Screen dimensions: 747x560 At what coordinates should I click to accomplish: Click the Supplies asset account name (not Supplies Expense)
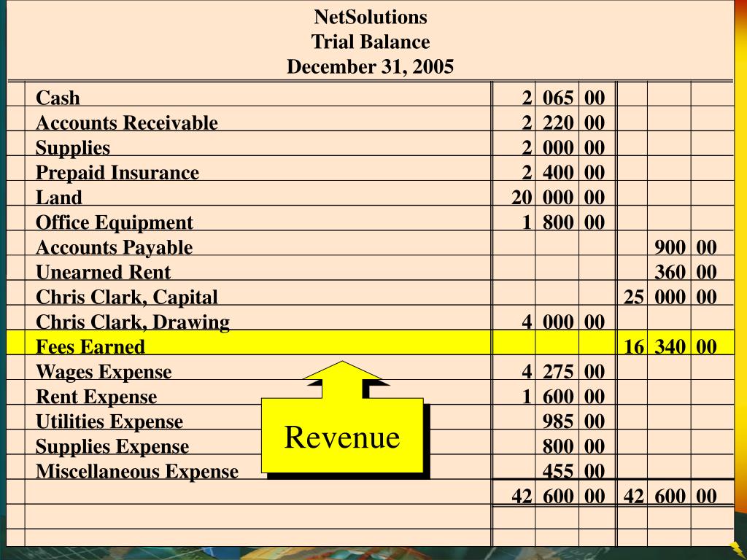pos(73,148)
